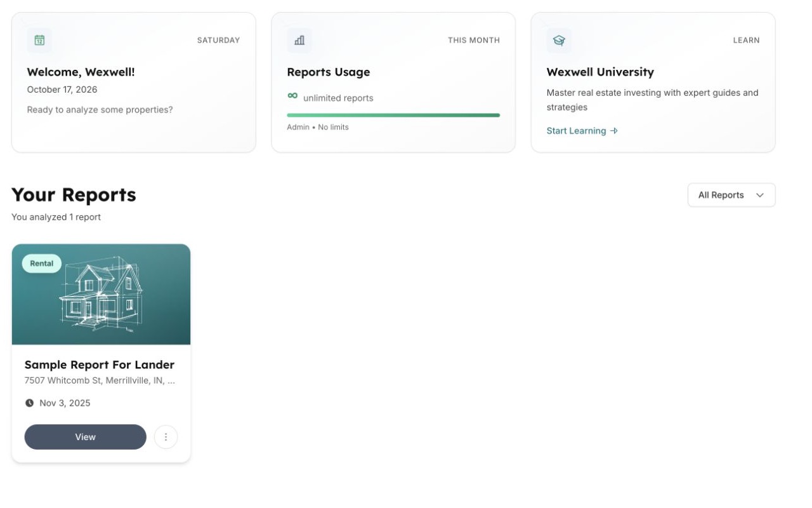812x508 pixels.
Task: Click the Sample Report For Lander title
Action: (x=100, y=364)
